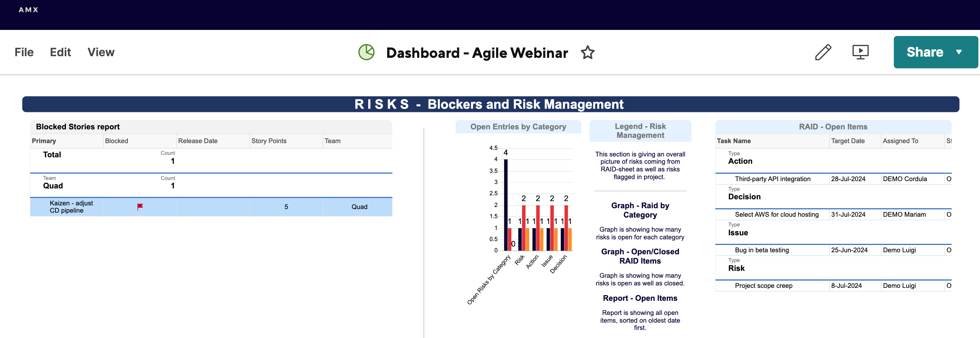The height and width of the screenshot is (338, 980).
Task: Click the Open Entries by Category chart title
Action: coord(518,127)
